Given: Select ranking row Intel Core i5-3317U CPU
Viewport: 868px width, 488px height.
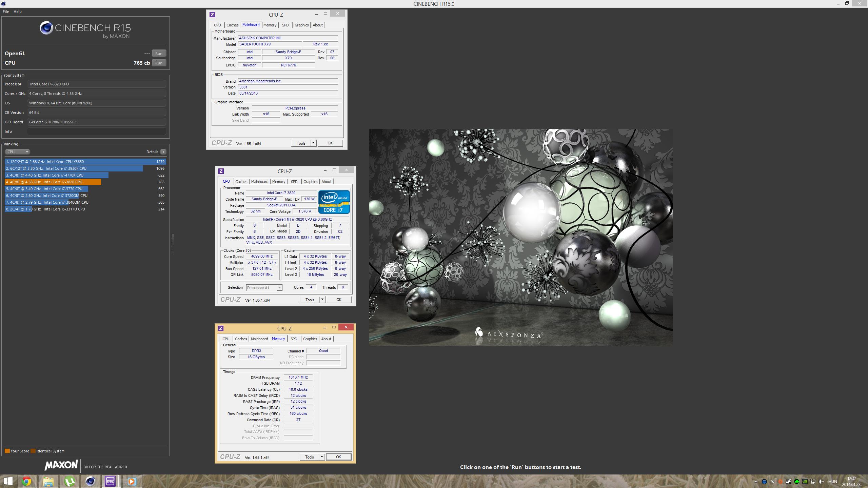Looking at the screenshot, I should [x=85, y=209].
